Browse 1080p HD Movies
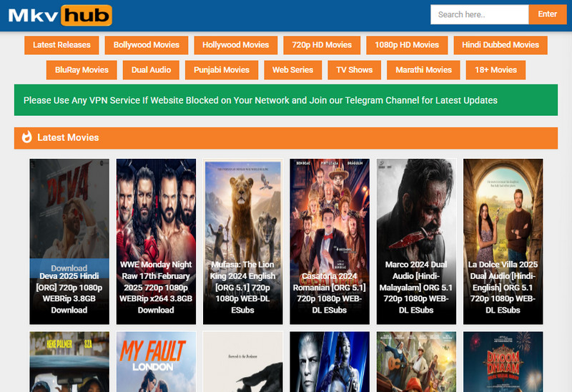Viewport: 572px width, 392px height. pyautogui.click(x=407, y=45)
